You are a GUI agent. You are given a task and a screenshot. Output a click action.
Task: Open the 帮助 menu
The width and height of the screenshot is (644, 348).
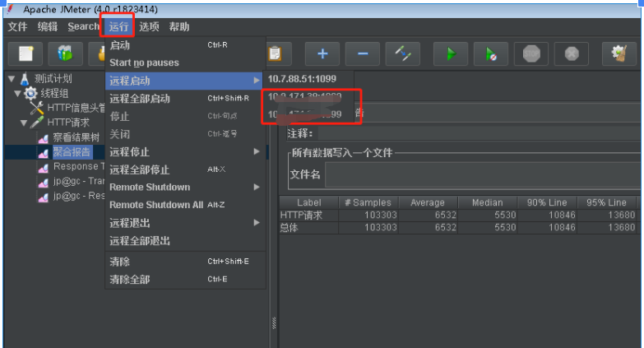point(179,26)
